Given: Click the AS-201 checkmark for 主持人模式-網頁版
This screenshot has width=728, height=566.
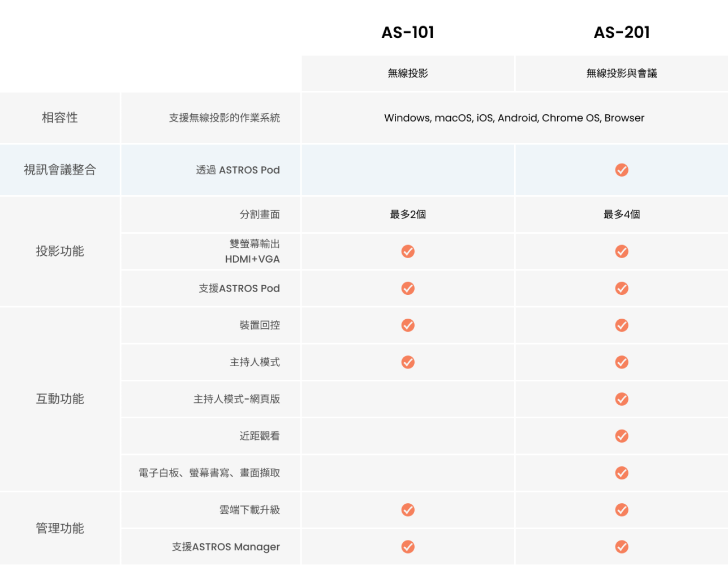Looking at the screenshot, I should click(622, 399).
